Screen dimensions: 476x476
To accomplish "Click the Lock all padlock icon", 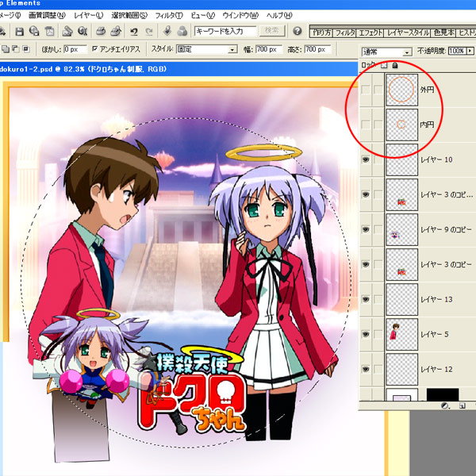I will tap(394, 65).
